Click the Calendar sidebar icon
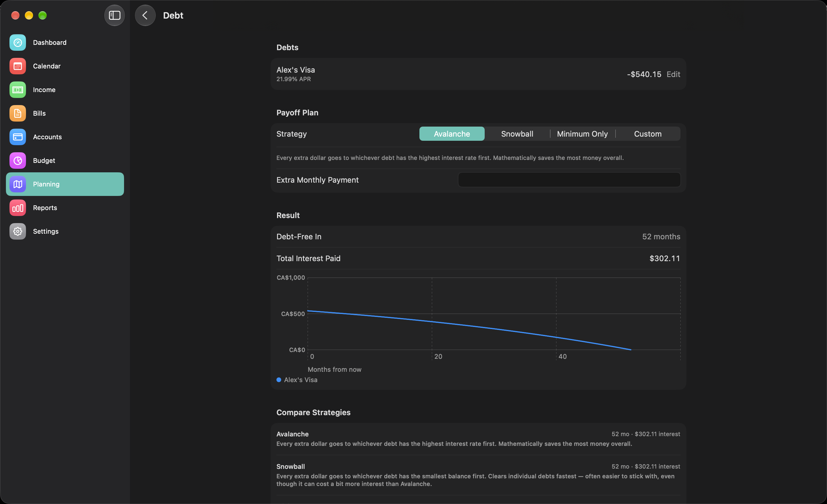 17,66
